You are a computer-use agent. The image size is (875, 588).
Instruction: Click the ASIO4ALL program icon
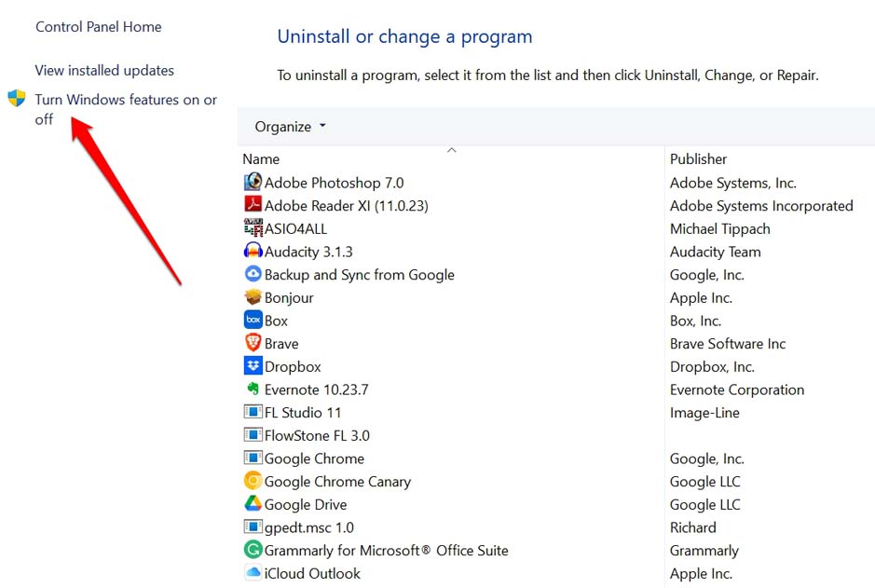[x=253, y=227]
